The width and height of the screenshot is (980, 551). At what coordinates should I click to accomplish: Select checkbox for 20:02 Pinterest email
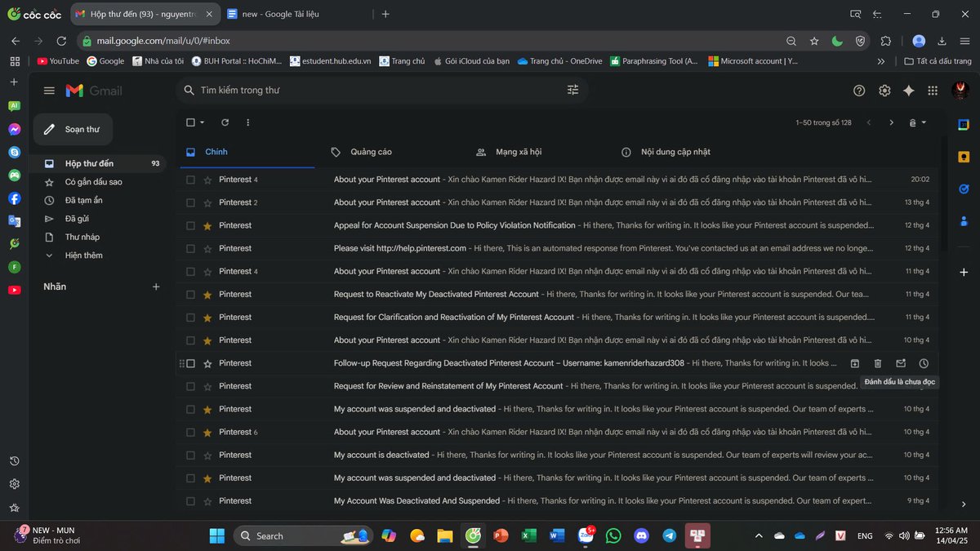[x=190, y=180]
